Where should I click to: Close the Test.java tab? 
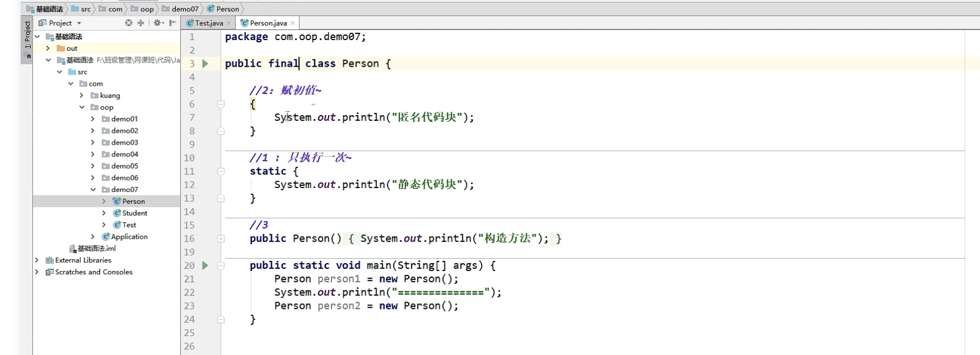coord(229,23)
